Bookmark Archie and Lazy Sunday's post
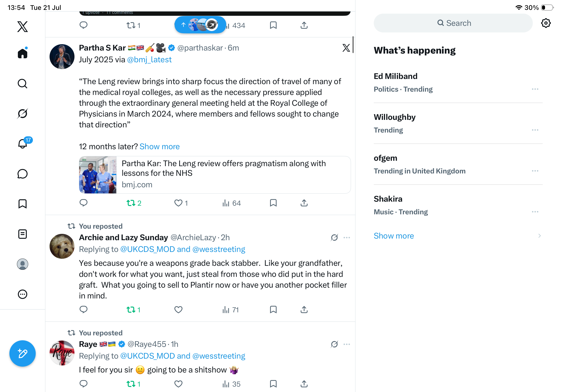Image resolution: width=561 pixels, height=392 pixels. (x=273, y=310)
